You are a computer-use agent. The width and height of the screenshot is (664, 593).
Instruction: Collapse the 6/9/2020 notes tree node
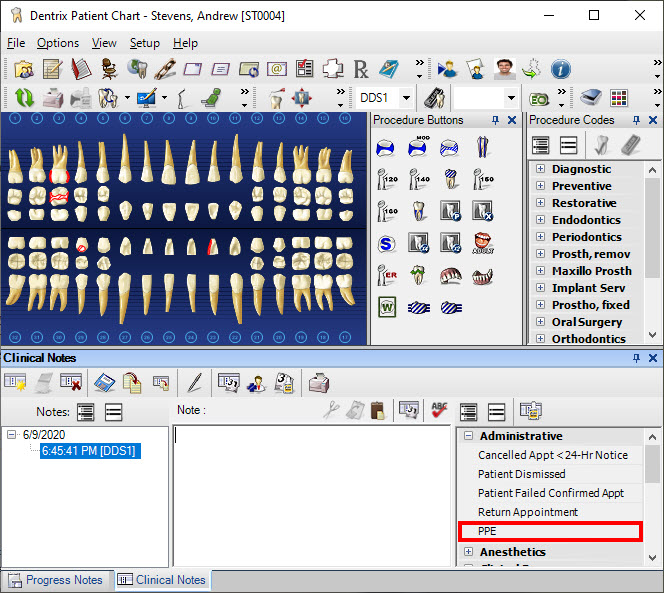pyautogui.click(x=12, y=435)
